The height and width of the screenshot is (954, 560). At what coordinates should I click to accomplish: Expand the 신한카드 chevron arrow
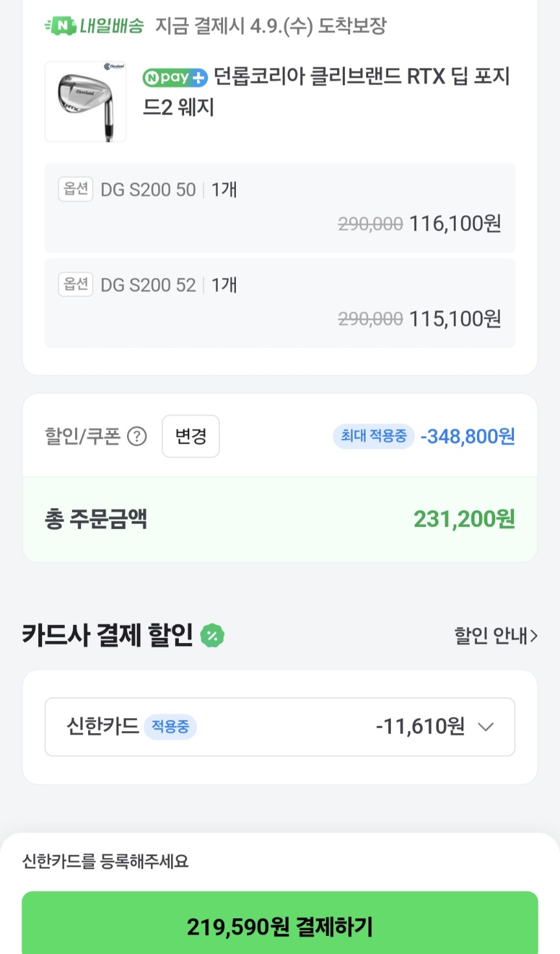click(x=485, y=727)
